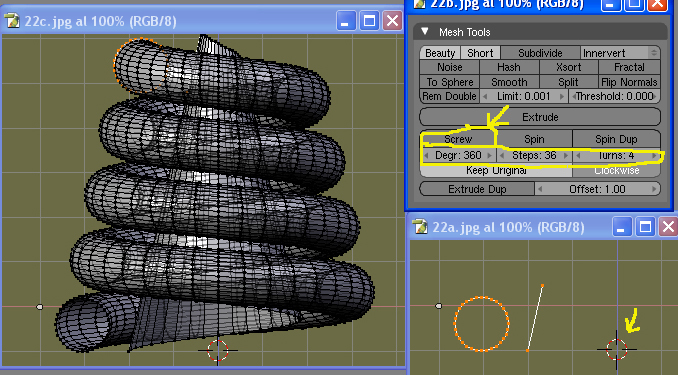The width and height of the screenshot is (678, 375).
Task: Increase Offset value with right arrow
Action: point(654,189)
